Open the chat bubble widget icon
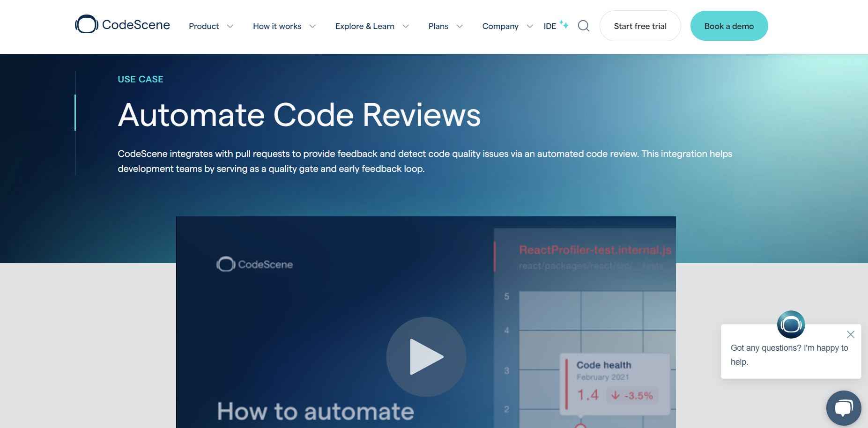The image size is (868, 428). pos(844,408)
